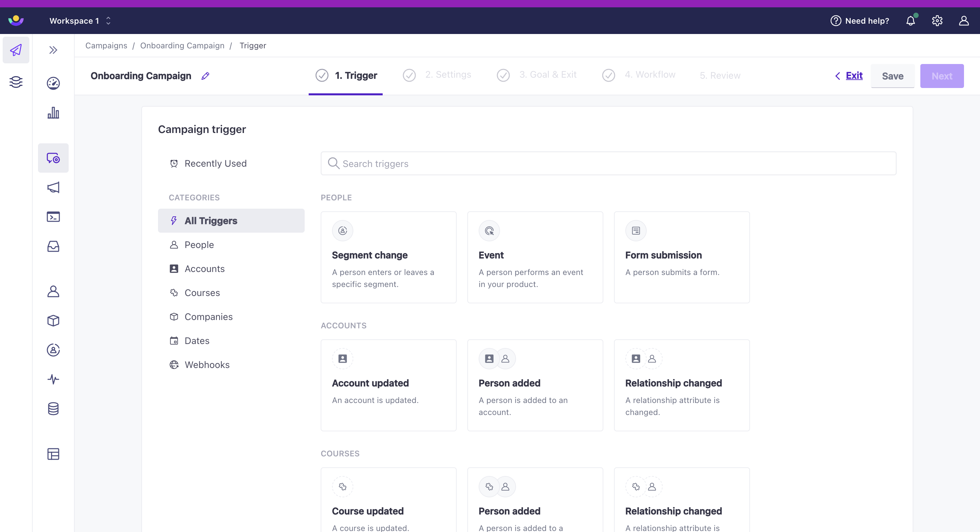This screenshot has width=980, height=532.
Task: Open the settings gear icon
Action: 937,21
